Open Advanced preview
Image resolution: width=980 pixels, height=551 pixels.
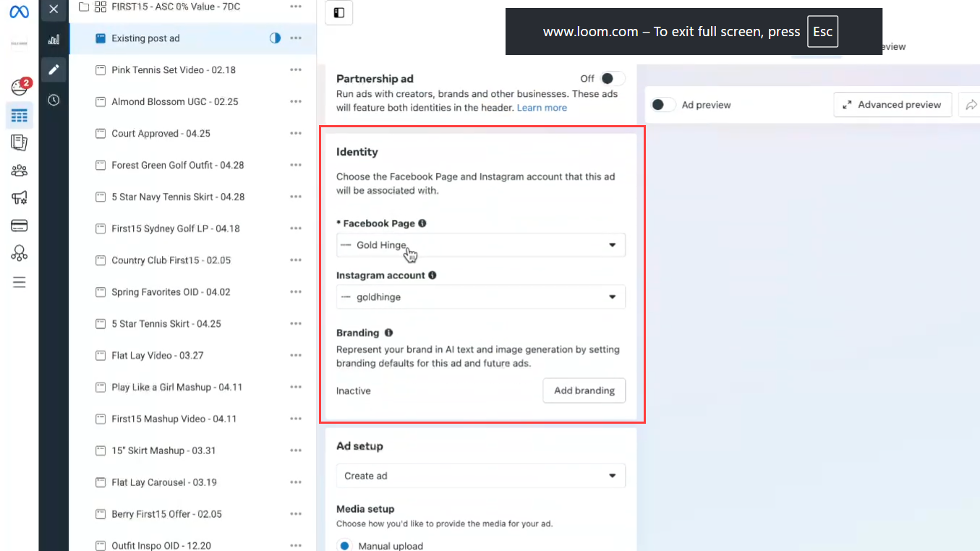click(x=892, y=105)
